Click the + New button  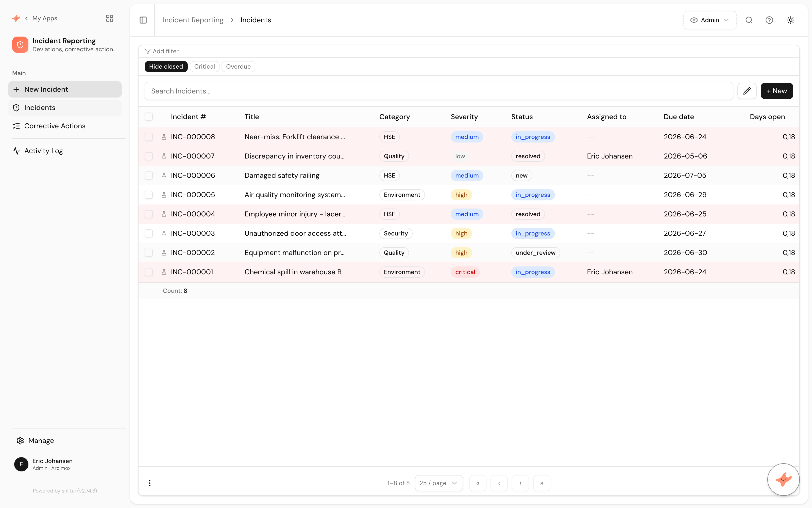pyautogui.click(x=777, y=91)
